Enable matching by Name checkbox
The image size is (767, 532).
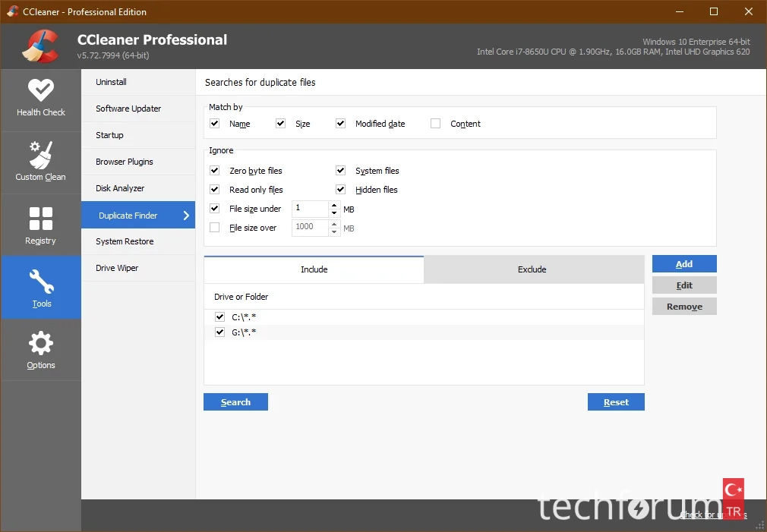coord(214,123)
